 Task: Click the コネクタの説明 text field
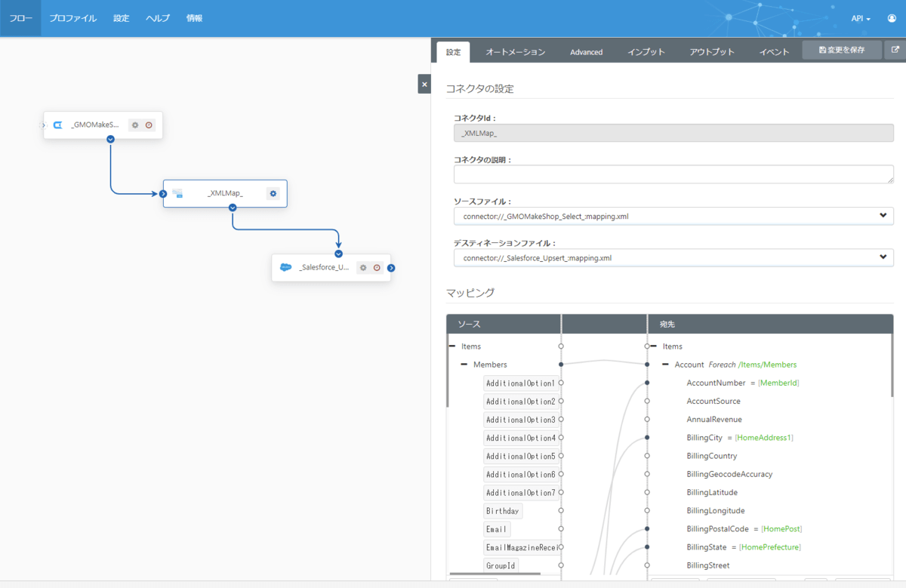coord(673,174)
